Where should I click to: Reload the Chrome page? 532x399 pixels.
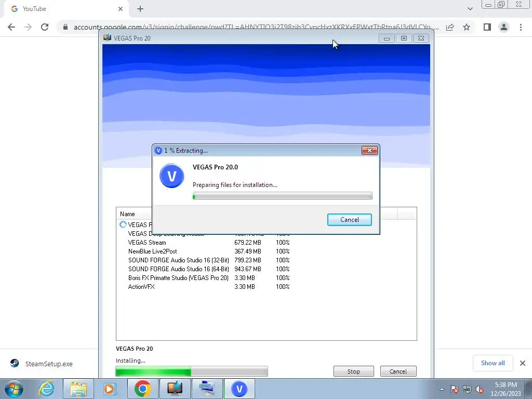45,27
